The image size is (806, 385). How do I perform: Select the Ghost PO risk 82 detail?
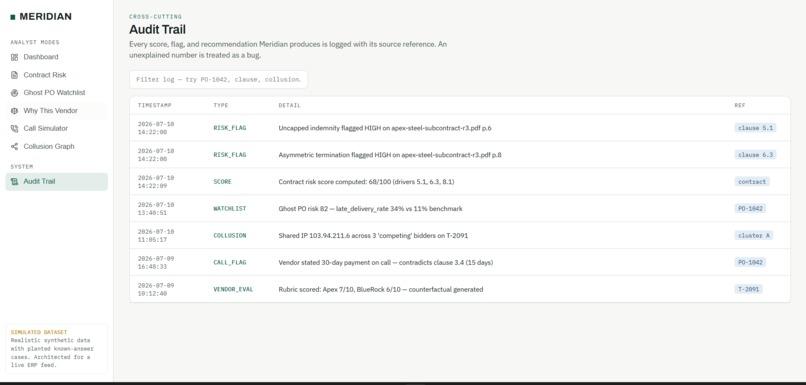pyautogui.click(x=371, y=209)
